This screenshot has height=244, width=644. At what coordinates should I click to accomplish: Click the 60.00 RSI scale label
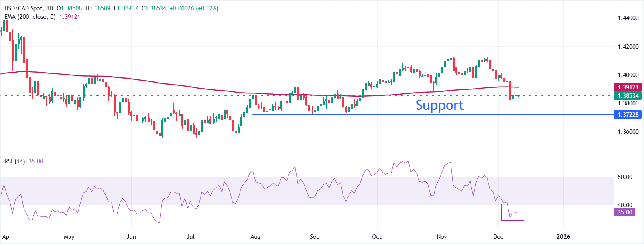tap(625, 177)
